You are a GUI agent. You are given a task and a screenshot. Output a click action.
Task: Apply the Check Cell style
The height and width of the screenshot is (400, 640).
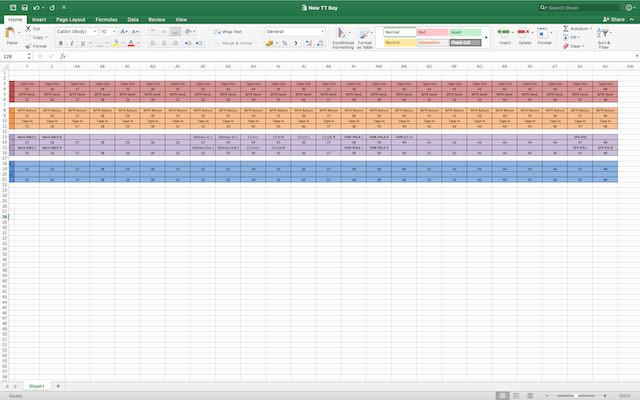point(465,43)
